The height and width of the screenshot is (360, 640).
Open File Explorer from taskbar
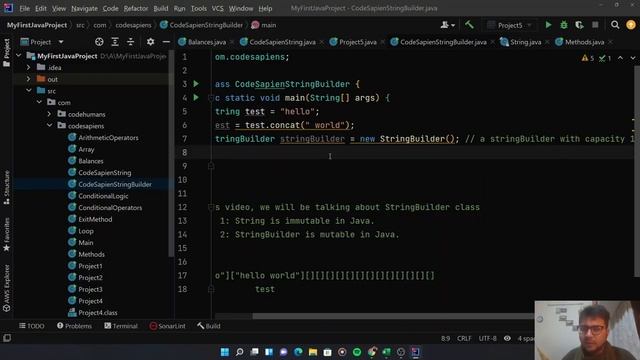[313, 352]
